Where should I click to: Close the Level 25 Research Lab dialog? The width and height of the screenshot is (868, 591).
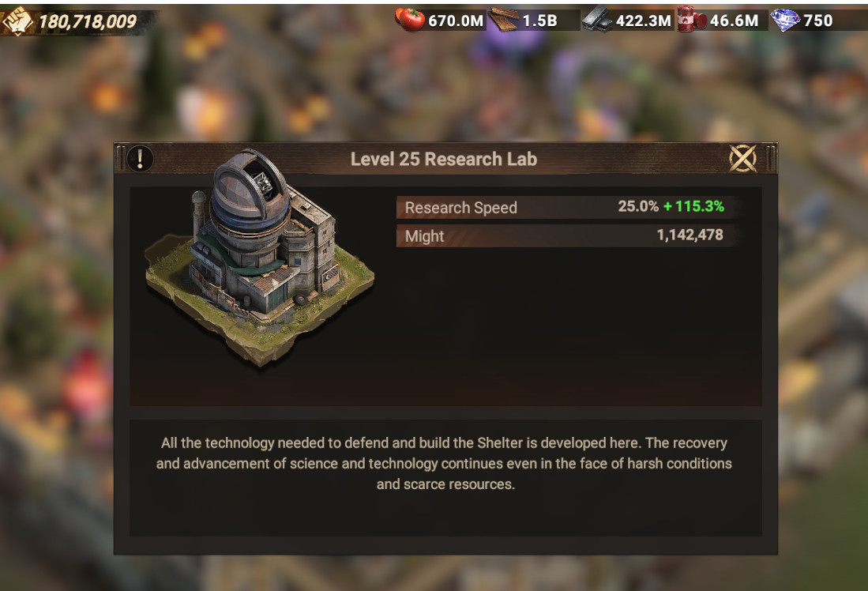[x=742, y=159]
